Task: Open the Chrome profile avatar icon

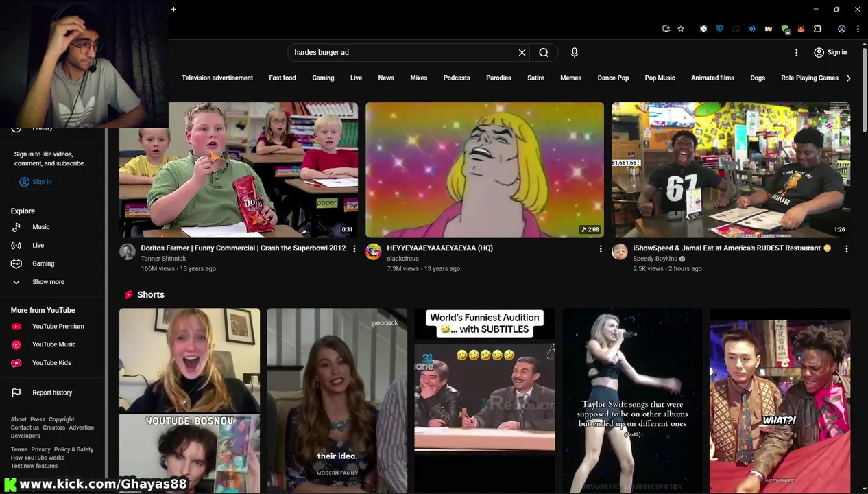Action: (841, 29)
